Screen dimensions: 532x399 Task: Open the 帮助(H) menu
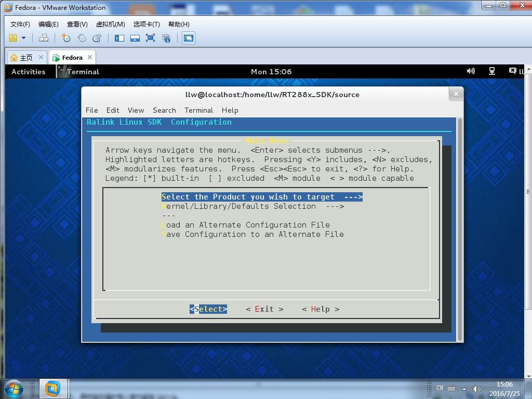179,24
